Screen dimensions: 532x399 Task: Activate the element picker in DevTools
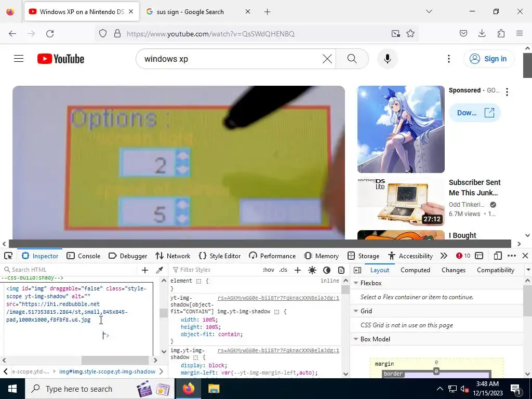(x=8, y=256)
